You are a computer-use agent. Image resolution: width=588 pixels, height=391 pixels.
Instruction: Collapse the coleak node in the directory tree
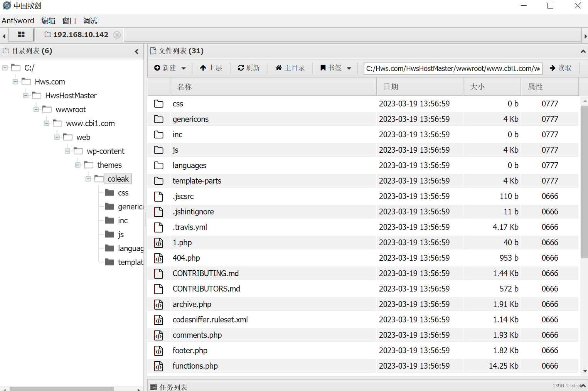click(x=88, y=179)
